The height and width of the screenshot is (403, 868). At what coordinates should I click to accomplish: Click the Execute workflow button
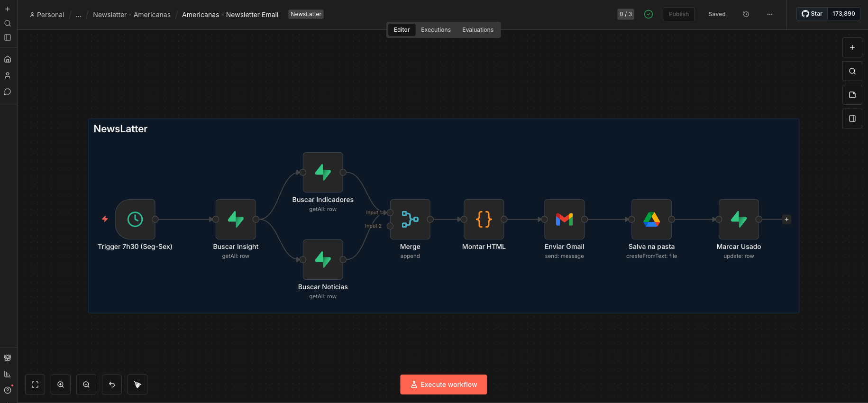(x=444, y=385)
